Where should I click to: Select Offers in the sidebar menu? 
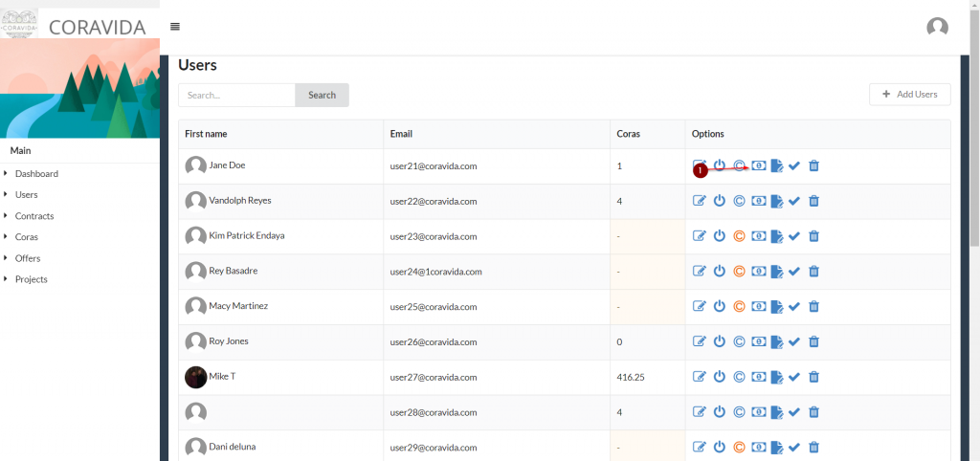(x=28, y=258)
